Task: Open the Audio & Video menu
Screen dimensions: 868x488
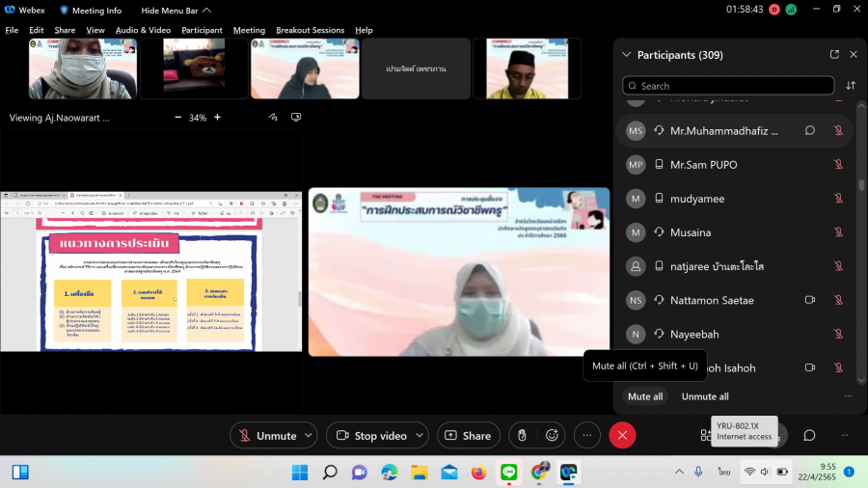Action: (x=143, y=30)
